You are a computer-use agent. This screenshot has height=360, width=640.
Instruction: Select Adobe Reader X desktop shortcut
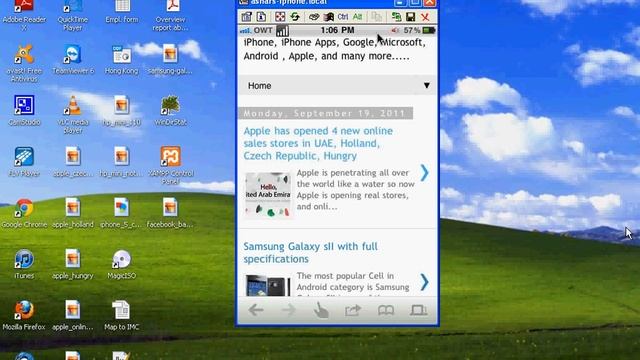pos(24,15)
